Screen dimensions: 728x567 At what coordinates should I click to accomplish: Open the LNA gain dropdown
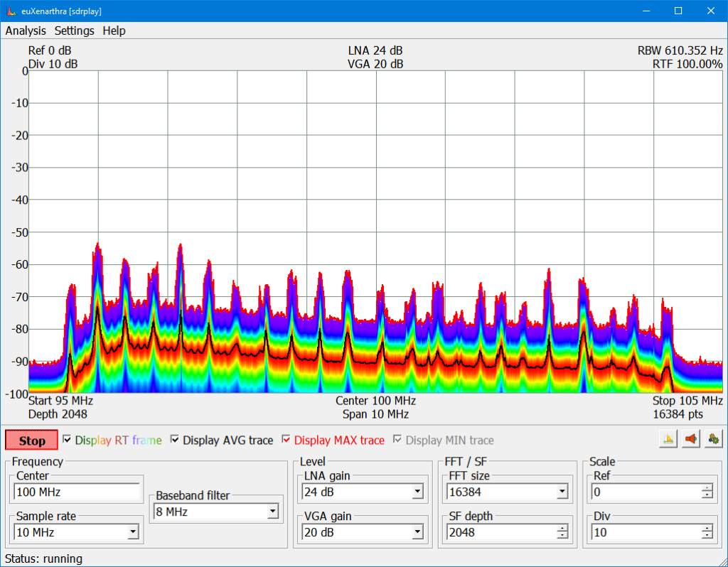tap(418, 492)
